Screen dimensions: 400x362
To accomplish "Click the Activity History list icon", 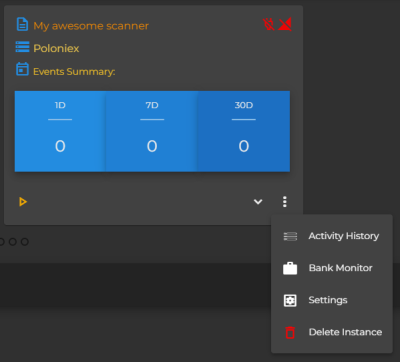I will (290, 236).
